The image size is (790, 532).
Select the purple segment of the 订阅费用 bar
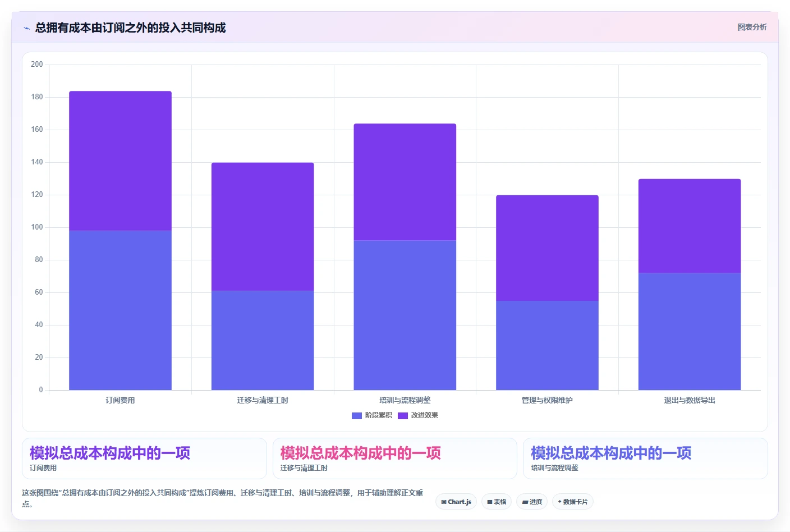pos(120,161)
